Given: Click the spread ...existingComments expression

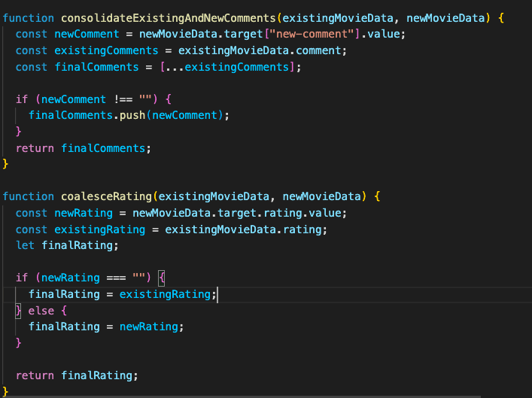Looking at the screenshot, I should click(x=227, y=67).
